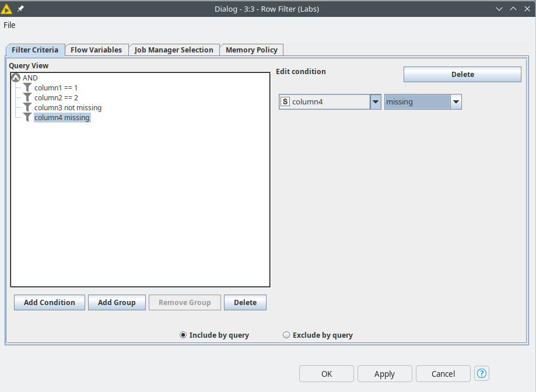Image resolution: width=536 pixels, height=392 pixels.
Task: Click the funnel icon for column3 not missing
Action: point(27,108)
